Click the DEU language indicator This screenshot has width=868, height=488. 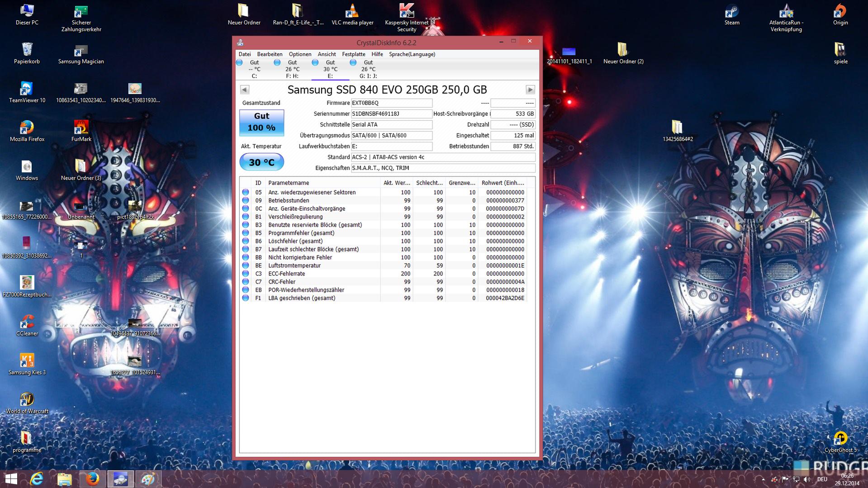(822, 479)
